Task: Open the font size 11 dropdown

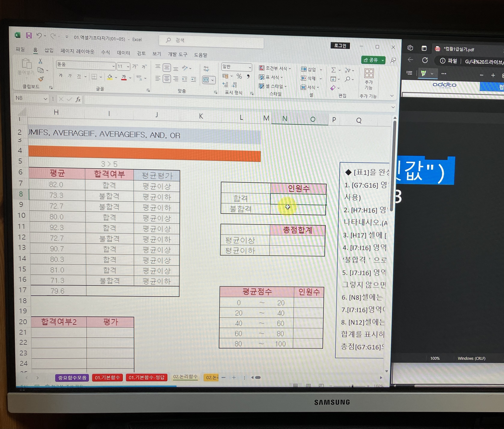Action: 128,66
